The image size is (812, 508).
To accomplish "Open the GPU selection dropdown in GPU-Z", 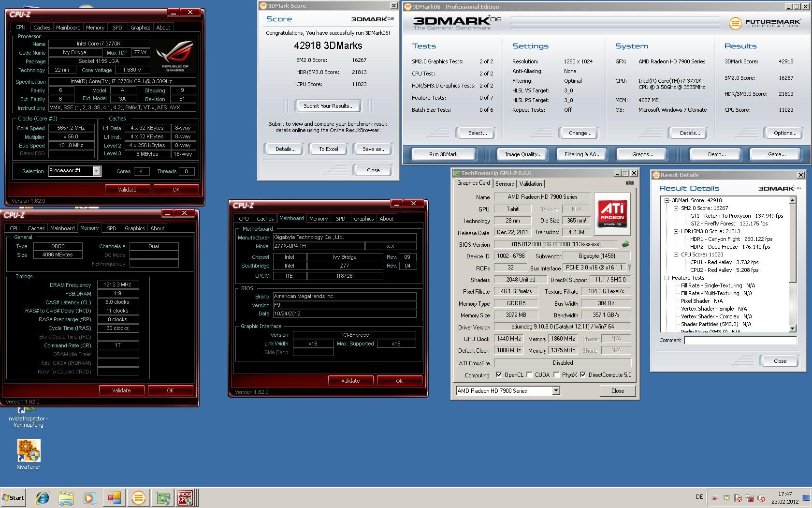I will point(556,390).
